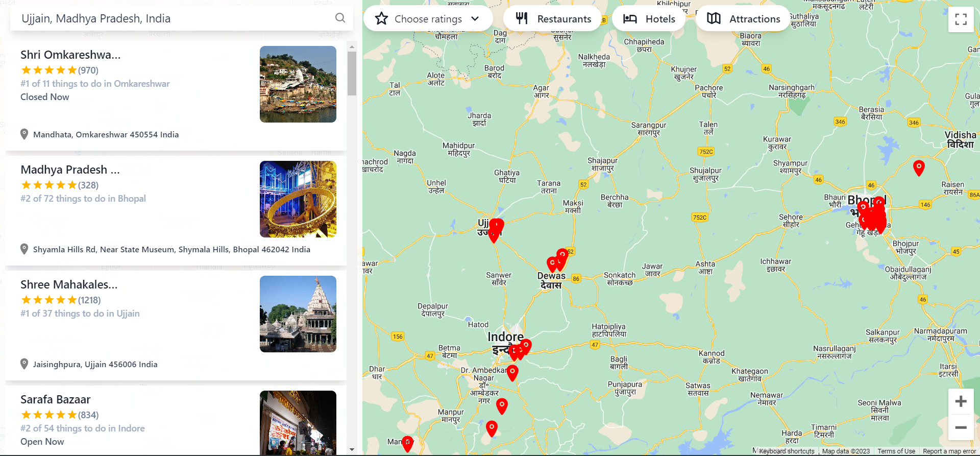The image size is (980, 456).
Task: Click the map book Attractions icon
Action: point(714,19)
